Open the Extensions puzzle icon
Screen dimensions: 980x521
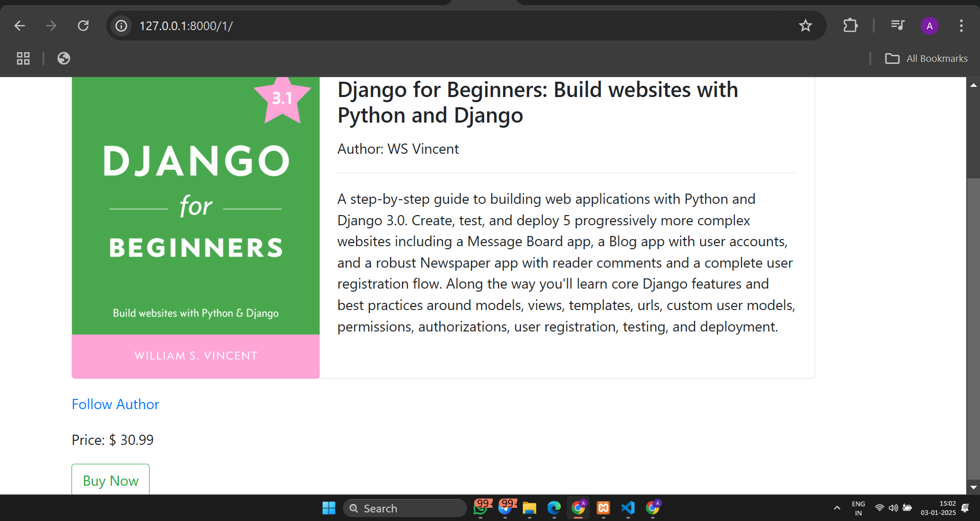(x=850, y=26)
